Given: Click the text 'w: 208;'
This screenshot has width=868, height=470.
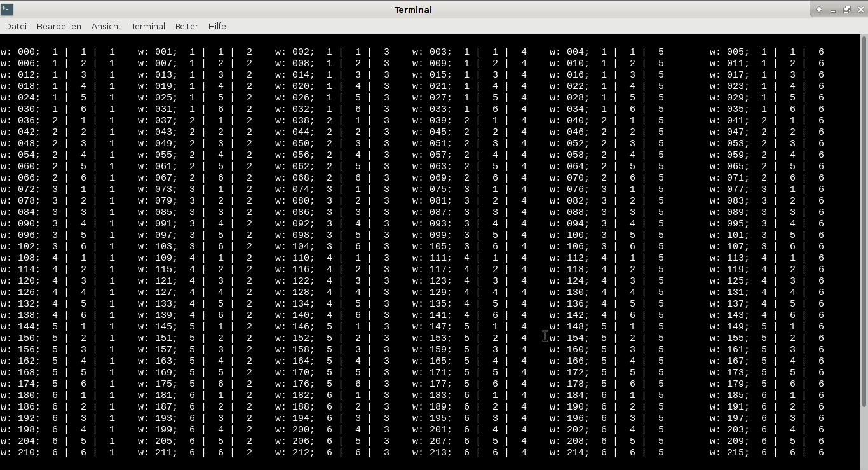Looking at the screenshot, I should [569, 441].
